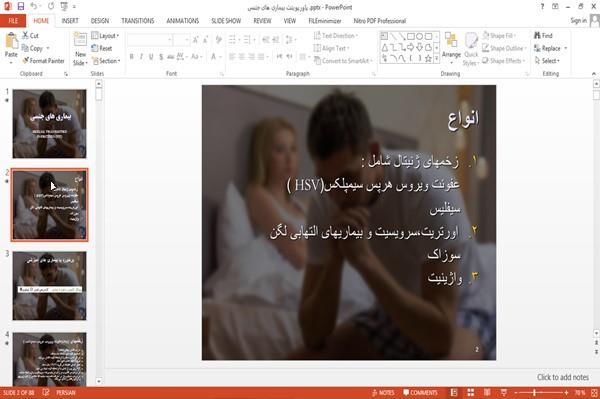This screenshot has height=399, width=600.
Task: Click the zoom slider handle
Action: point(535,392)
